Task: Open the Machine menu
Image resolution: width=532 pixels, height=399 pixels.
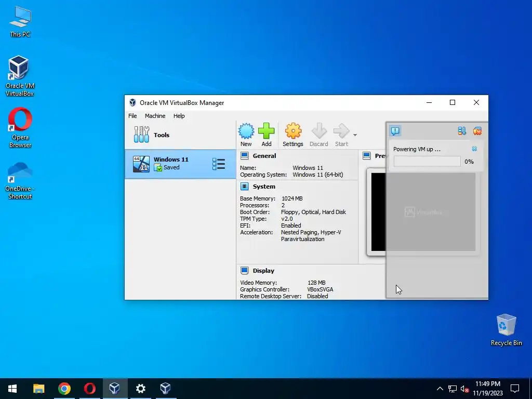Action: (x=155, y=116)
